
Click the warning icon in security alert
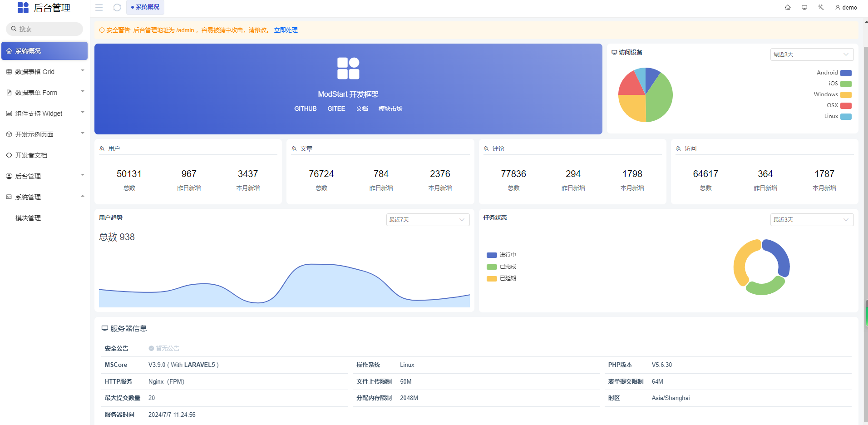102,30
